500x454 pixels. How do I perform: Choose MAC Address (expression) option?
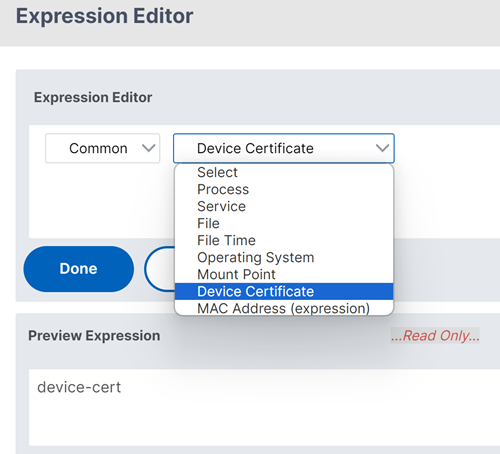click(284, 308)
